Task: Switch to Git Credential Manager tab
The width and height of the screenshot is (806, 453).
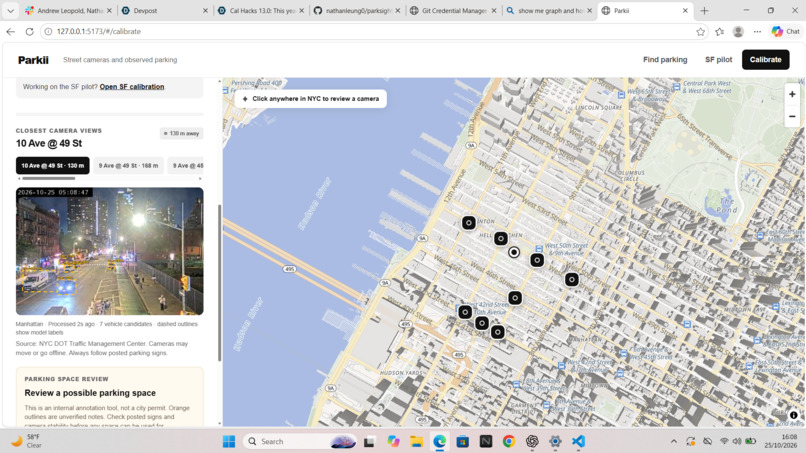Action: [x=453, y=10]
